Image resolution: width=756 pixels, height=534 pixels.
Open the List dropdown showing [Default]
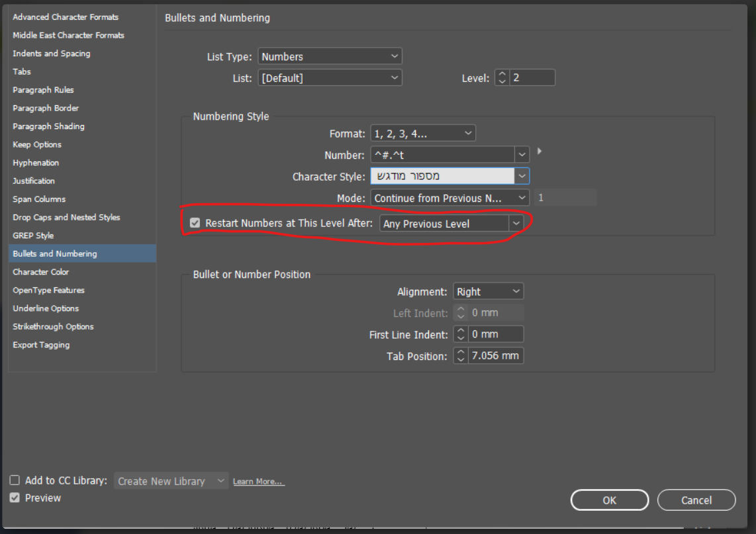tap(330, 77)
